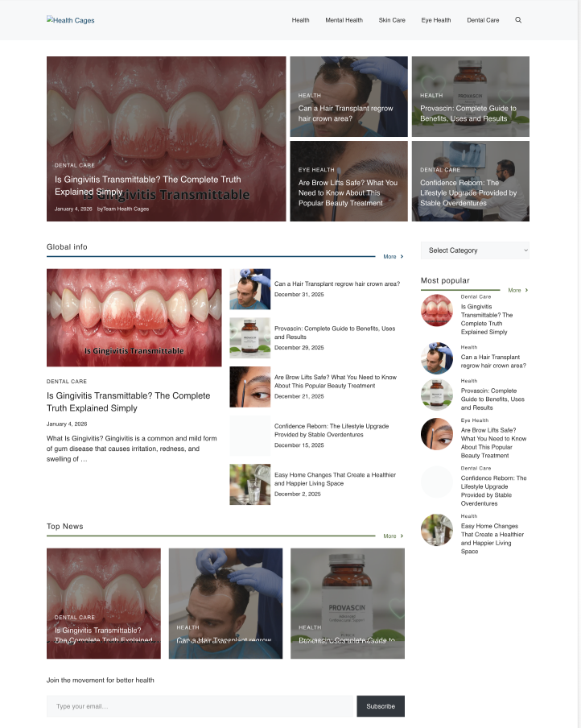
Task: Focus the Type your email field
Action: point(200,705)
